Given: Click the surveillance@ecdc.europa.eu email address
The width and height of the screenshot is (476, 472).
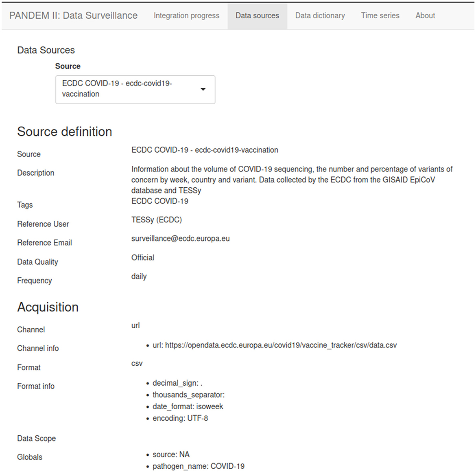Looking at the screenshot, I should click(180, 239).
